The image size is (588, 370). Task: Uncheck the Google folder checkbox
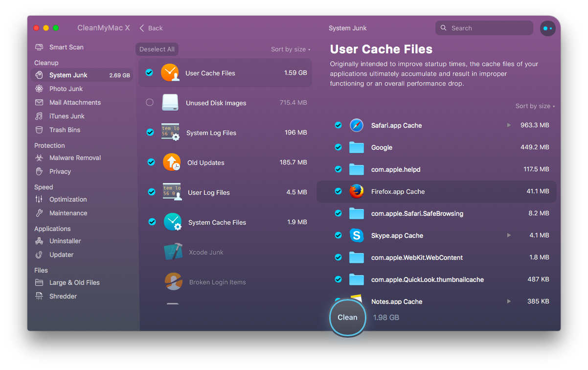point(338,147)
